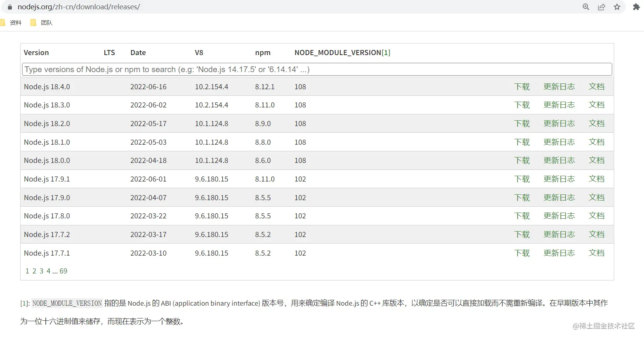Open changelog for Node.js 17.7.1

(559, 253)
